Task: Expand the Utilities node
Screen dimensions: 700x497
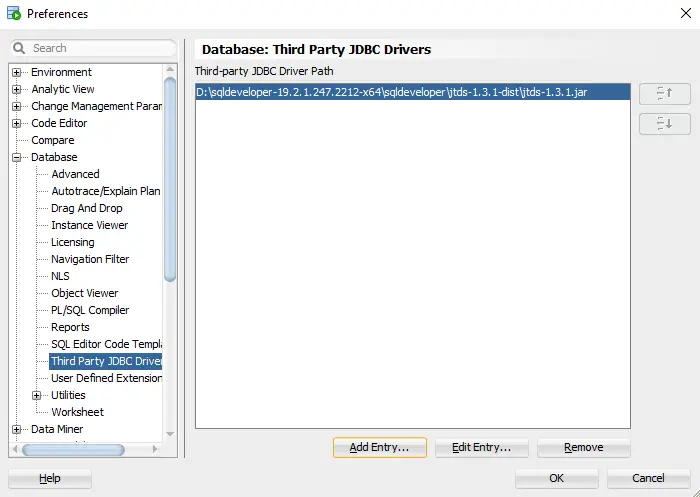Action: (37, 395)
